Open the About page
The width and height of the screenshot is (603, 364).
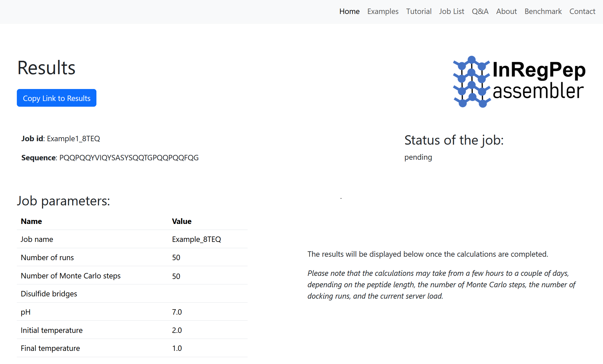pyautogui.click(x=506, y=11)
